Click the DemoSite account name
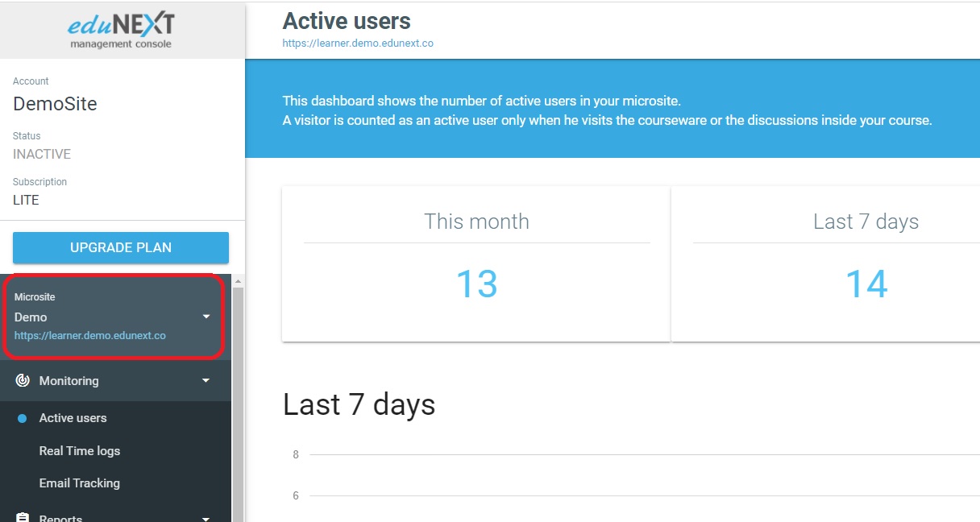 pos(55,104)
